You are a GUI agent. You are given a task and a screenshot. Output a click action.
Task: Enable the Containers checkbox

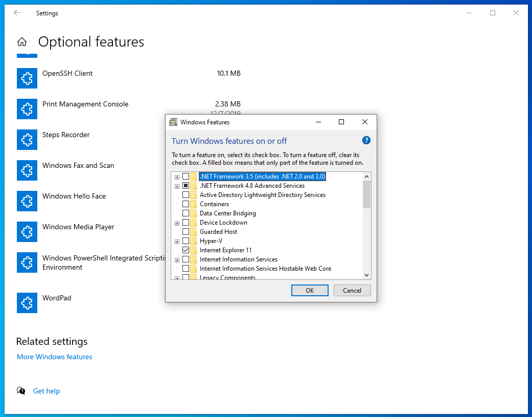click(x=186, y=204)
